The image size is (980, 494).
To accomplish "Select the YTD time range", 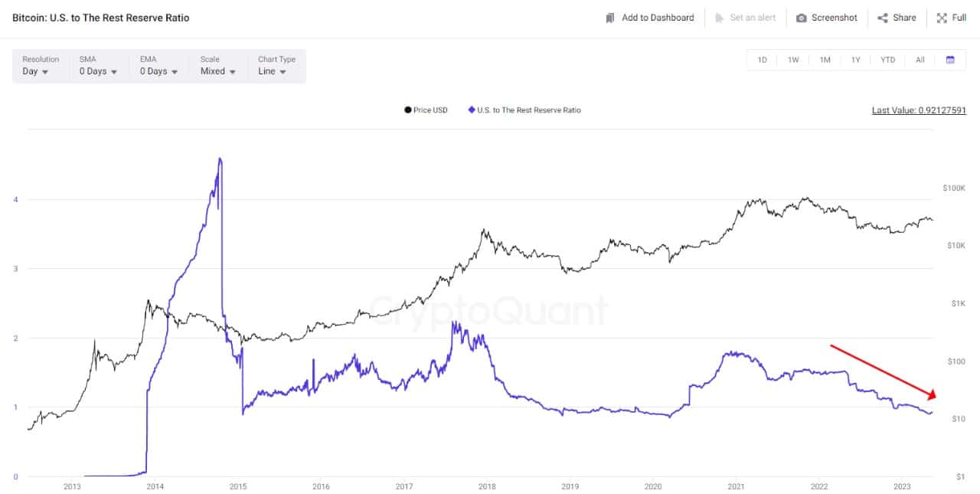I will coord(888,60).
